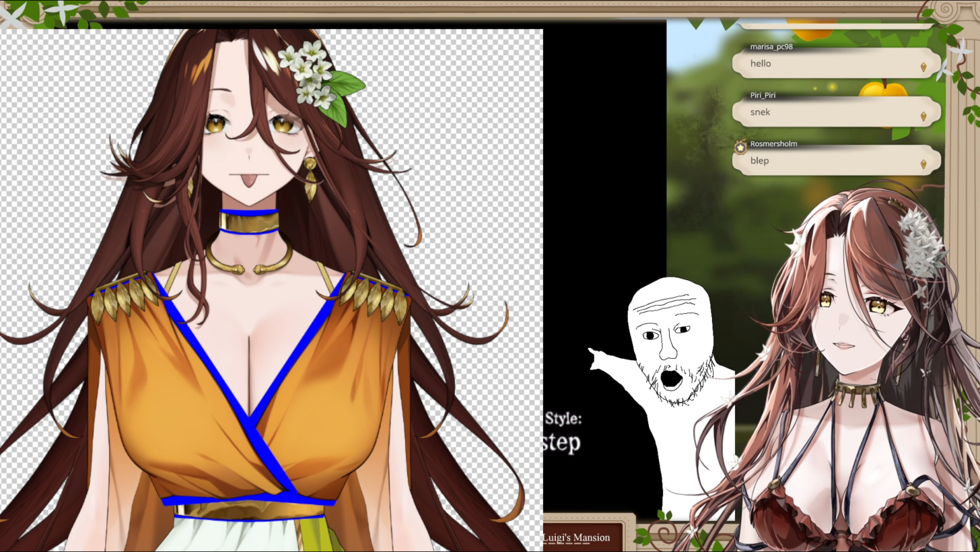Viewport: 980px width, 552px height.
Task: Click the gold gem on the "blep" bubble
Action: 923,164
